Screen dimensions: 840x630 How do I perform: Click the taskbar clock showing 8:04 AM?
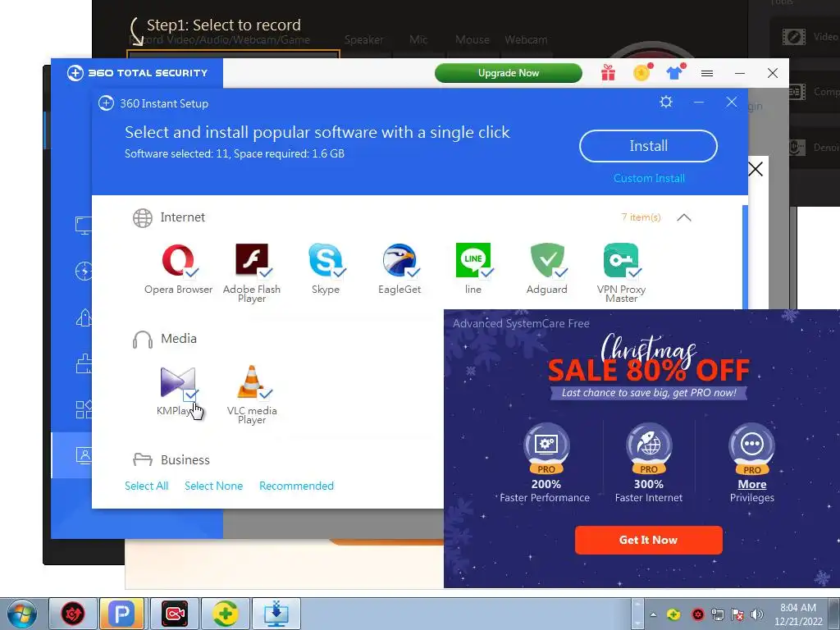pos(798,614)
